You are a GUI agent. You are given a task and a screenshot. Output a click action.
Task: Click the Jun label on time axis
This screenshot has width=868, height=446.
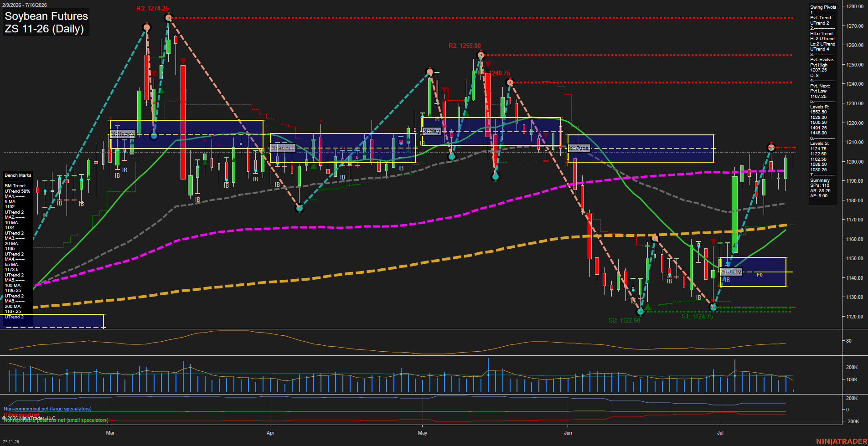pyautogui.click(x=568, y=433)
